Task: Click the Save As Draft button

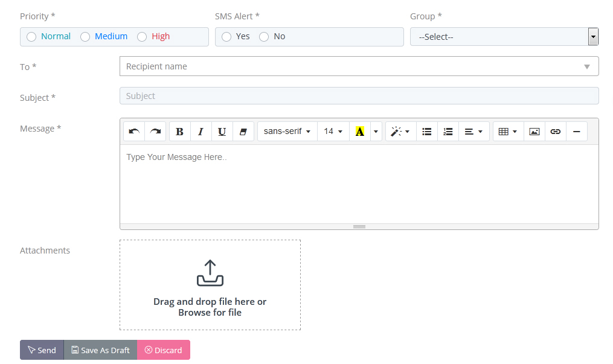Action: pos(100,350)
